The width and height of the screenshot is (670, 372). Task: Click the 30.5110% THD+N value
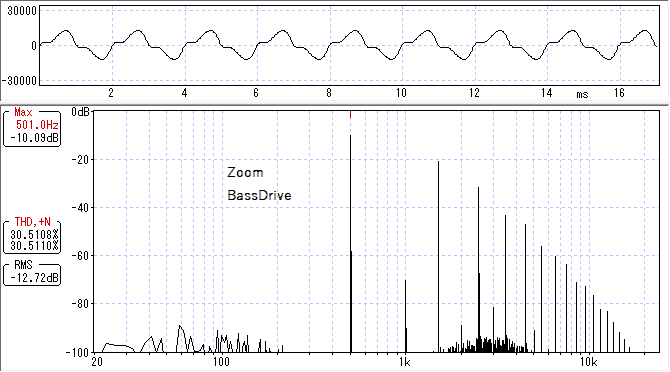(x=34, y=246)
